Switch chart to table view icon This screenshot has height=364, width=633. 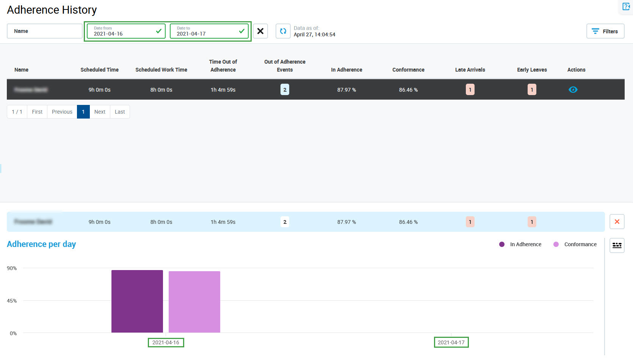click(617, 245)
